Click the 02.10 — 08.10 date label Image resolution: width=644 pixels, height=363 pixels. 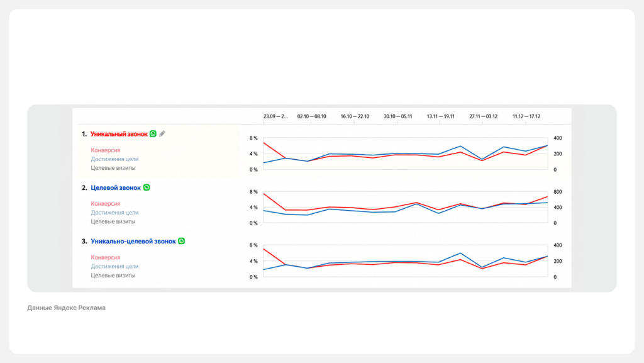tap(312, 116)
